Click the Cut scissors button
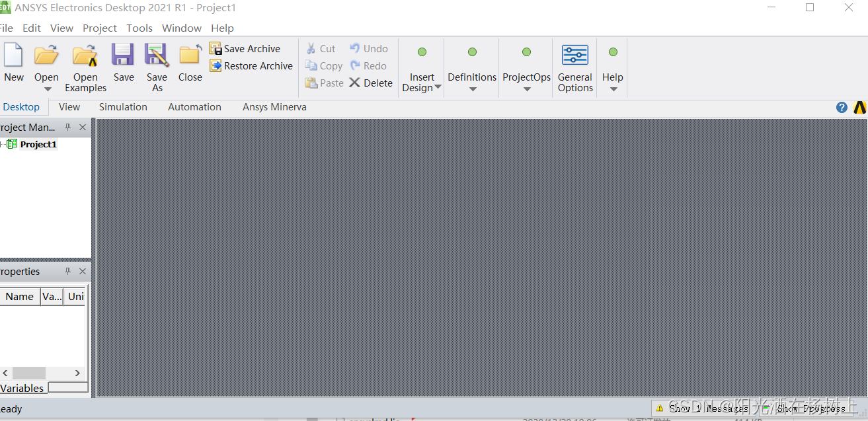 point(321,49)
